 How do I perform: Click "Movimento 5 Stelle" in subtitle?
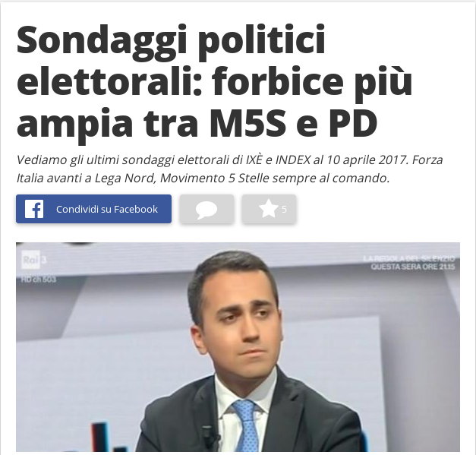point(215,179)
